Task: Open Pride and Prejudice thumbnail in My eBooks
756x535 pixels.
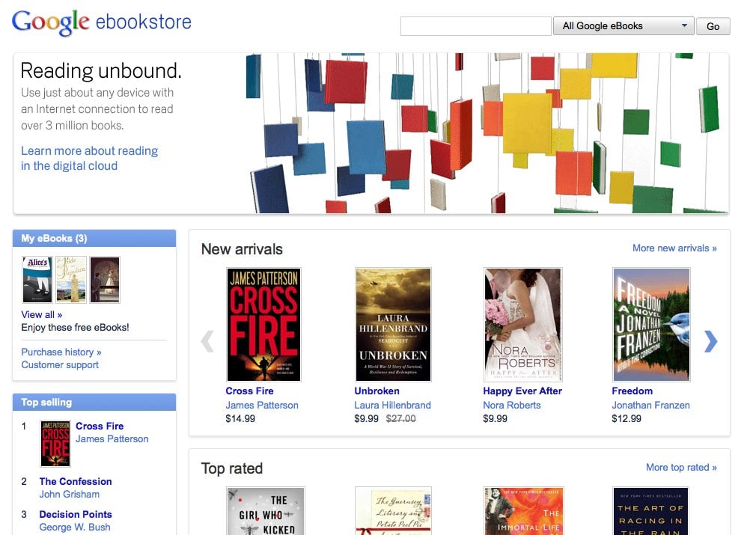Action: 71,280
